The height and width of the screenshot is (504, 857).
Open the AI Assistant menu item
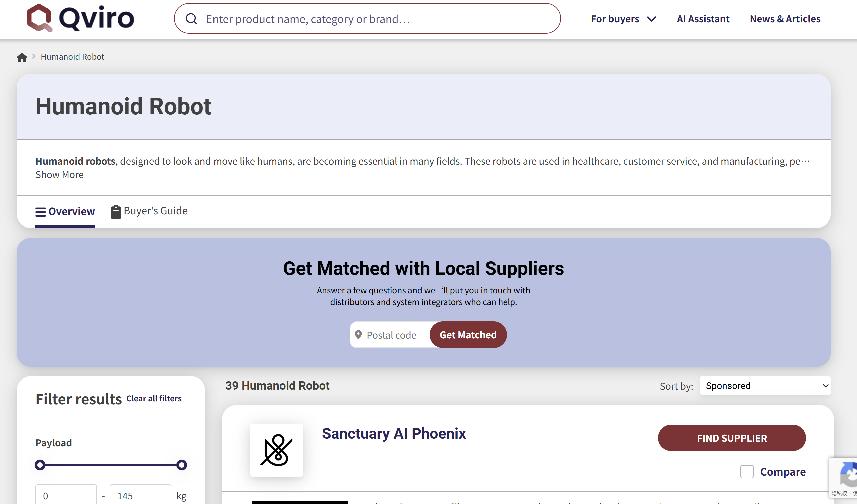coord(703,19)
